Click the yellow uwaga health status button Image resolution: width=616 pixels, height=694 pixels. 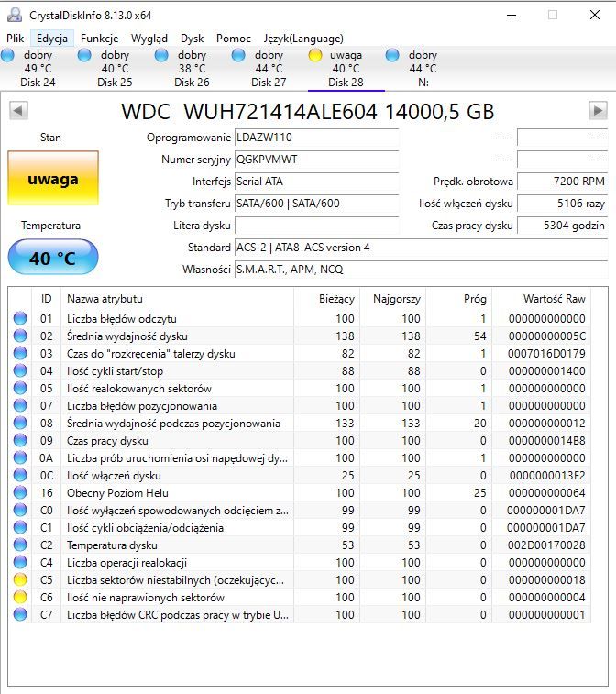[53, 179]
